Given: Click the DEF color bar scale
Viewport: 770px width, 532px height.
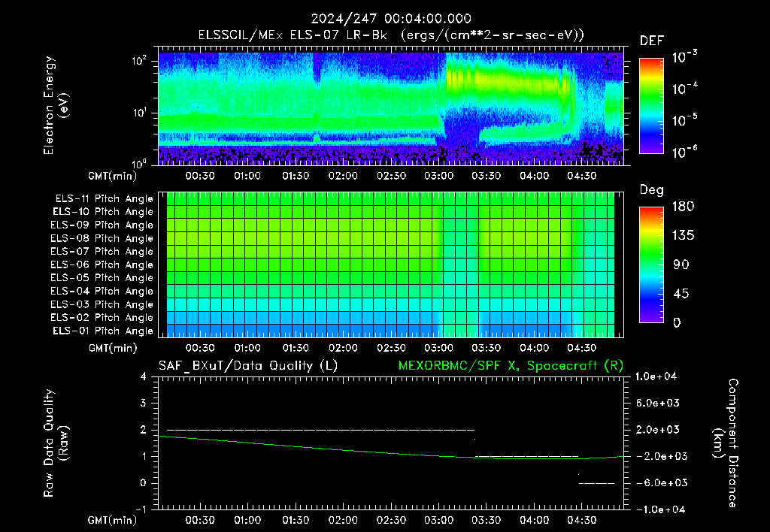Looking at the screenshot, I should (651, 106).
